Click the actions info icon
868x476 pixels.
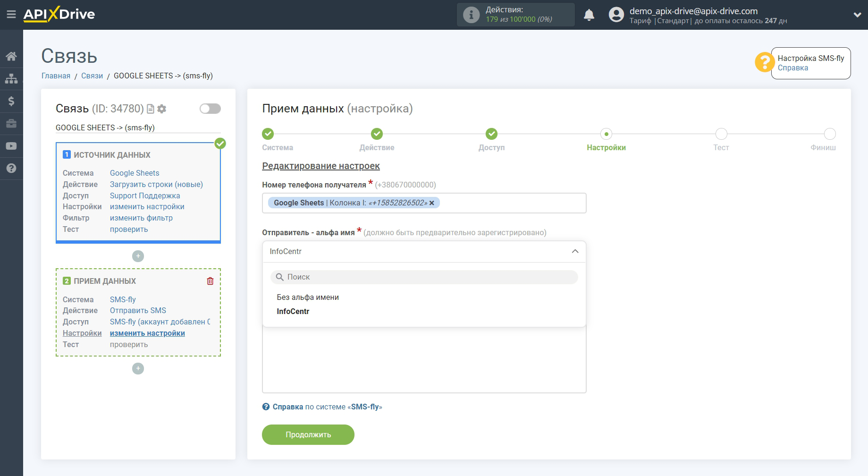(x=471, y=15)
